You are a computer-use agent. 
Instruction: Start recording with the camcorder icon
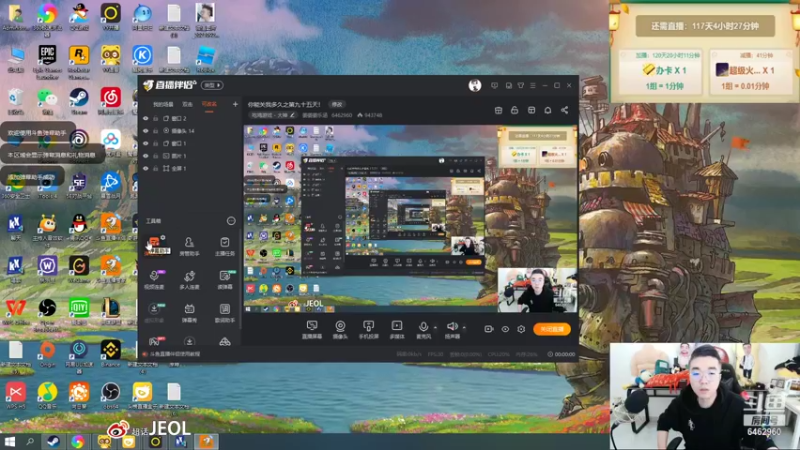coord(488,329)
